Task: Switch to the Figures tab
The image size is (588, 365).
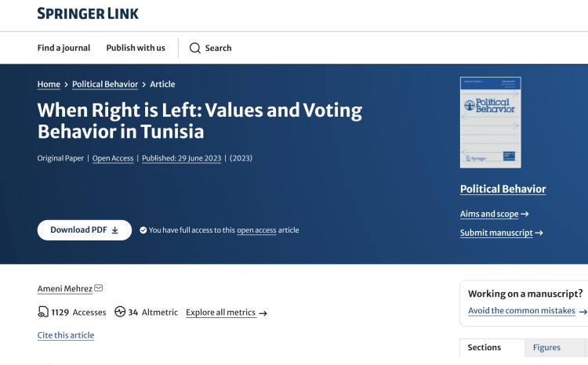Action: click(546, 348)
